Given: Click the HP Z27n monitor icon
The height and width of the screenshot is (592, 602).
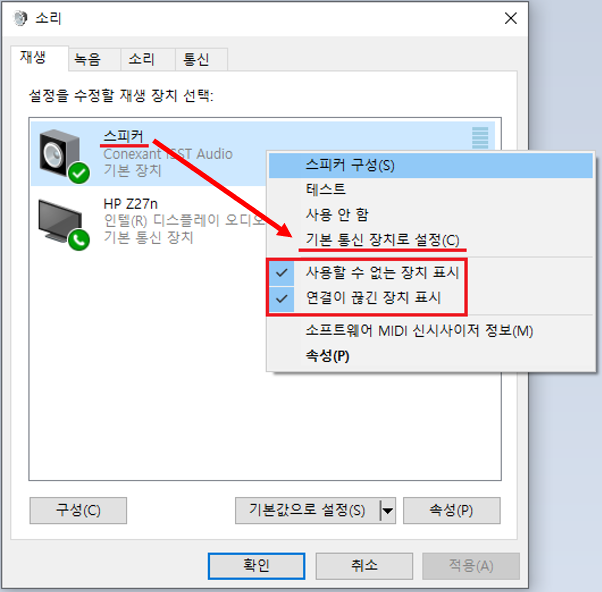Looking at the screenshot, I should tap(60, 221).
